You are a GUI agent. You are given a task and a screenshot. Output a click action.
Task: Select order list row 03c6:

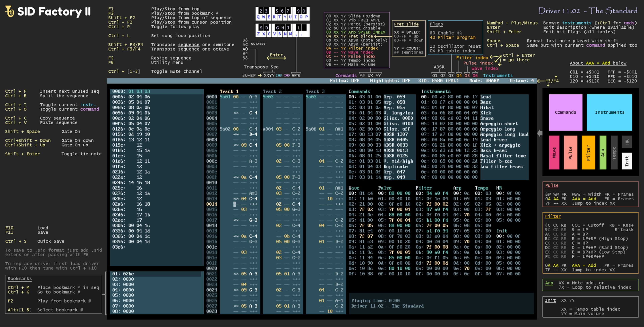click(x=157, y=247)
